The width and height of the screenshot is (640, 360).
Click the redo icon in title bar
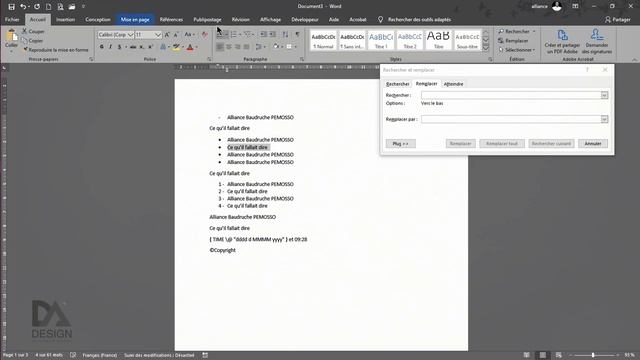point(37,7)
